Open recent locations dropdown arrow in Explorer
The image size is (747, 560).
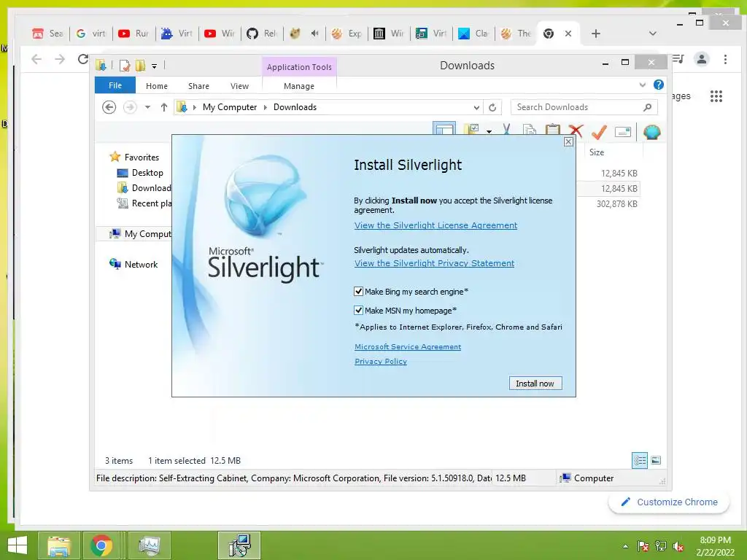(147, 107)
